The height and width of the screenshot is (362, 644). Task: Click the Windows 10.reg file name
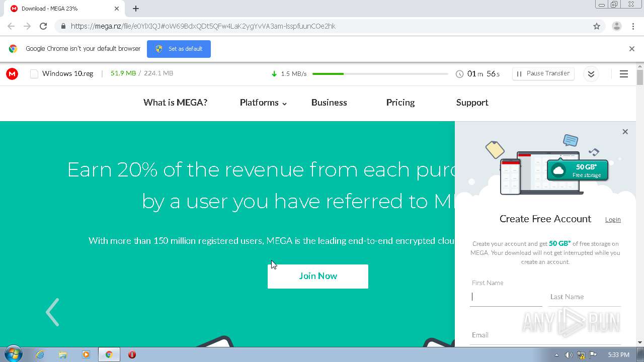click(x=68, y=73)
